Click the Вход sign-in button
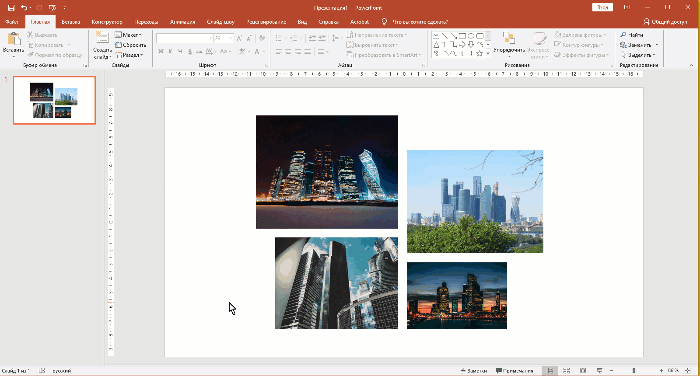 point(602,7)
